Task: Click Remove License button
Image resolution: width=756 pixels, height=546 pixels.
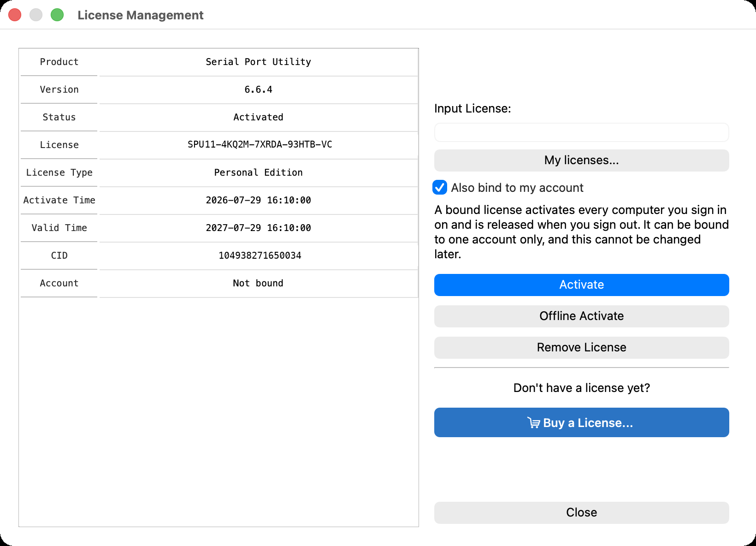Action: pos(581,347)
